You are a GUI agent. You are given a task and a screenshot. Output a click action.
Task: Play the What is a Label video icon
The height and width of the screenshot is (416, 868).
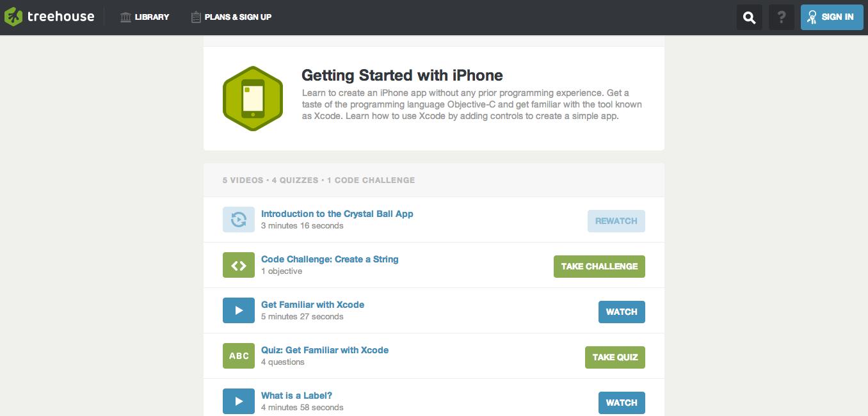(x=239, y=402)
